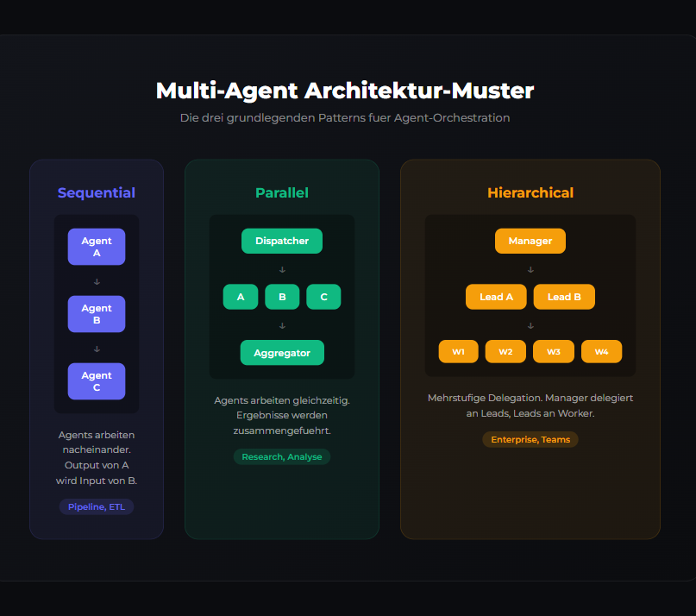Select the Sequential card heading

click(97, 193)
